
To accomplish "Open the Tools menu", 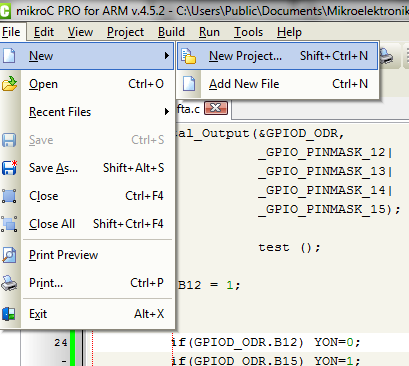I will pos(248,32).
